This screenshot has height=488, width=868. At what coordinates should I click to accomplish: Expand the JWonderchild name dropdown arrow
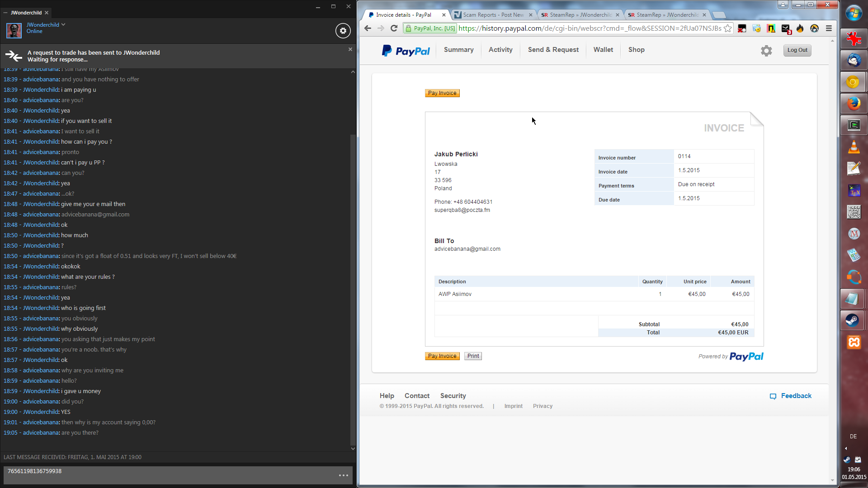click(63, 24)
